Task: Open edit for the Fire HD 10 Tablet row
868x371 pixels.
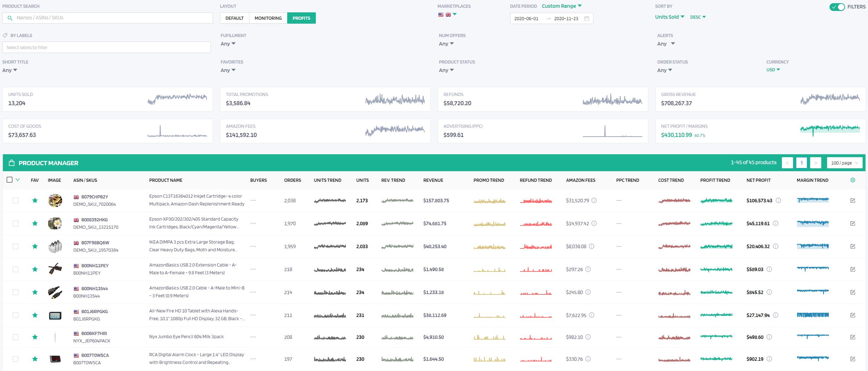Action: (852, 315)
